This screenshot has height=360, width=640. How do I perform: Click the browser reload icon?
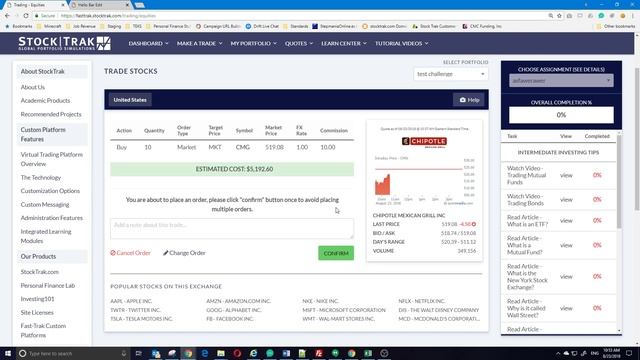point(26,16)
